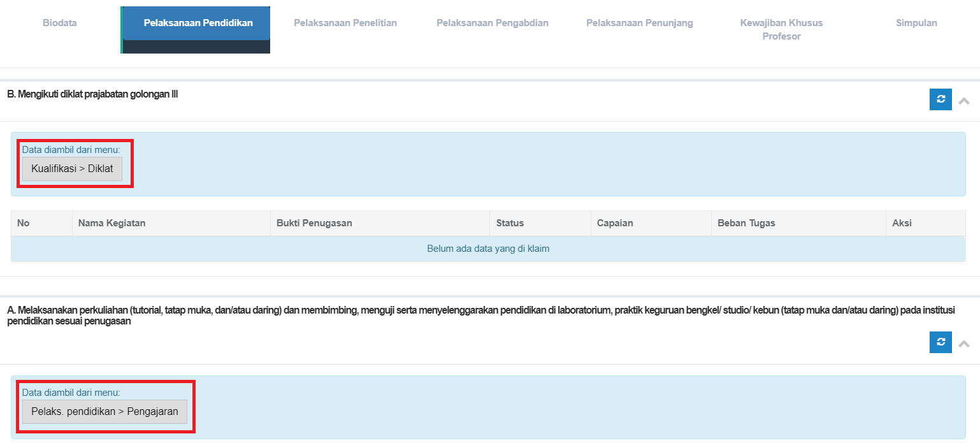Click the Kualifikasi > Diklat button

72,169
